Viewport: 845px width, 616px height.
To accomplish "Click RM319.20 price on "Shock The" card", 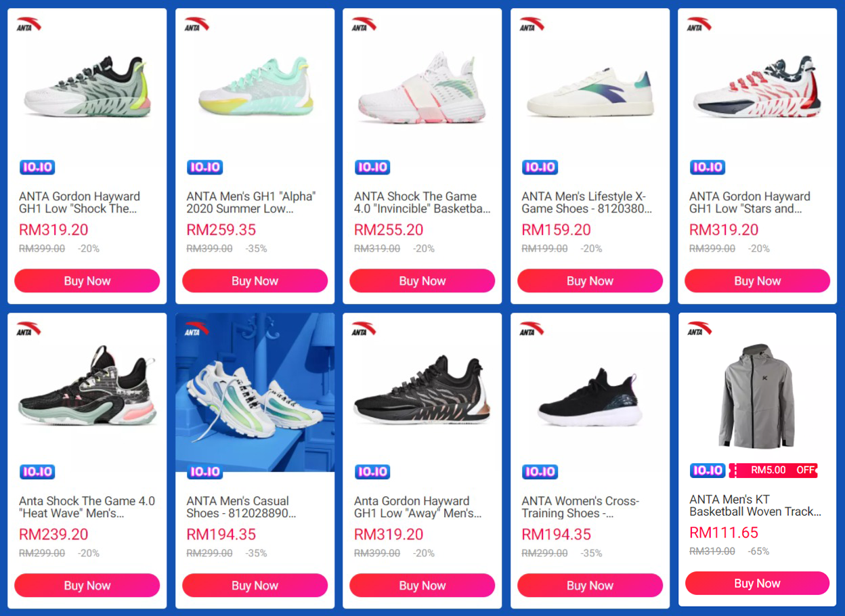I will 53,230.
